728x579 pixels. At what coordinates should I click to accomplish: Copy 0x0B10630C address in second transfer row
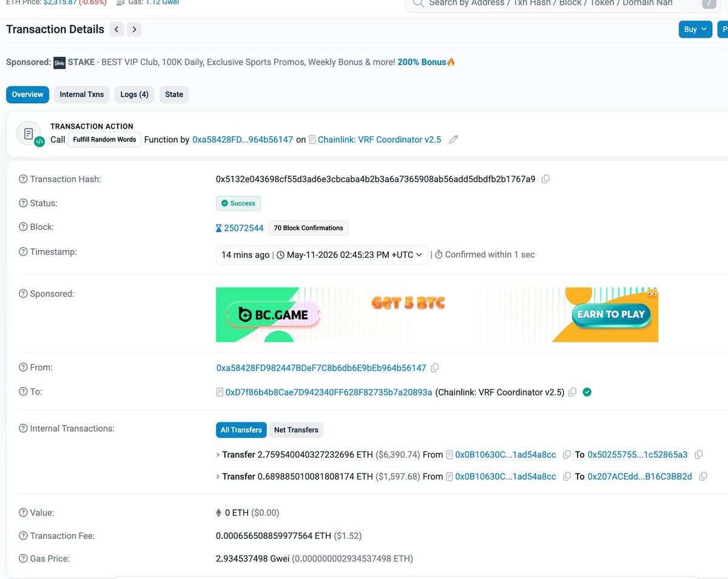click(x=567, y=476)
